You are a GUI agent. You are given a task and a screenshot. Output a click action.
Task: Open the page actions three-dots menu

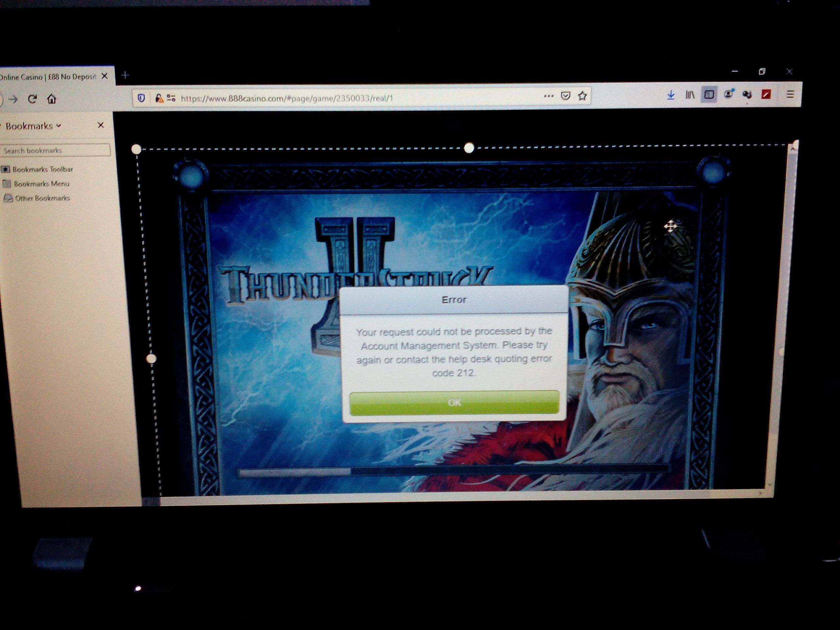[548, 96]
